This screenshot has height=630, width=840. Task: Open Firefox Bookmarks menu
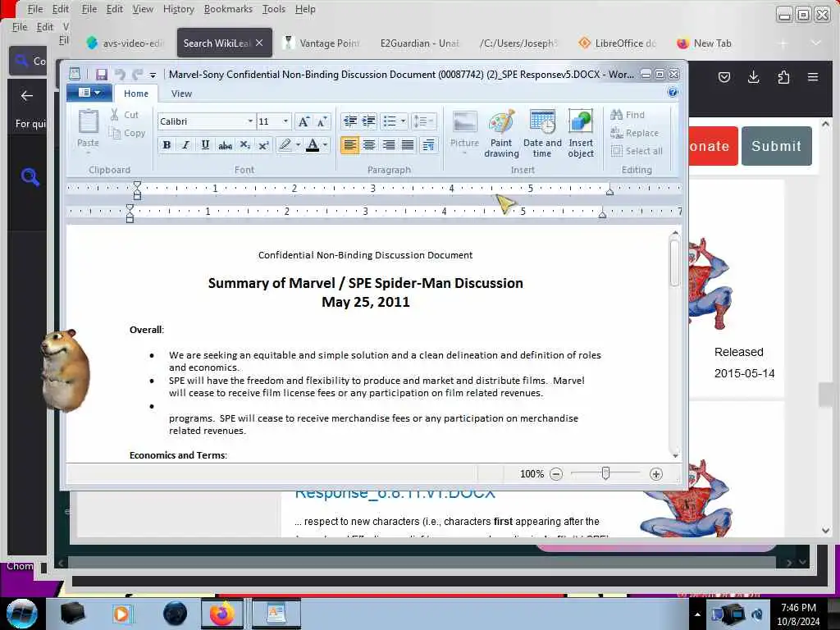coord(228,9)
